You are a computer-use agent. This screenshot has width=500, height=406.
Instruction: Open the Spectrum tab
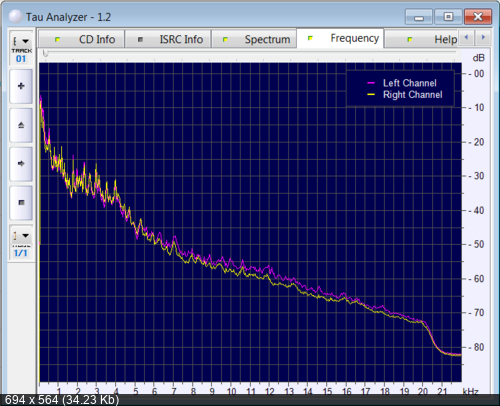tap(254, 39)
